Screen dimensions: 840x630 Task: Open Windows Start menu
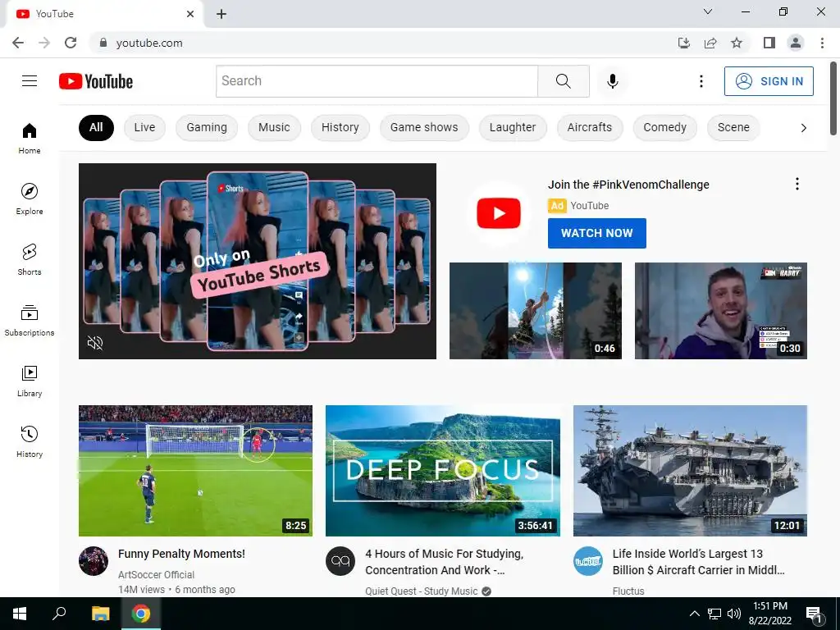[x=20, y=614]
